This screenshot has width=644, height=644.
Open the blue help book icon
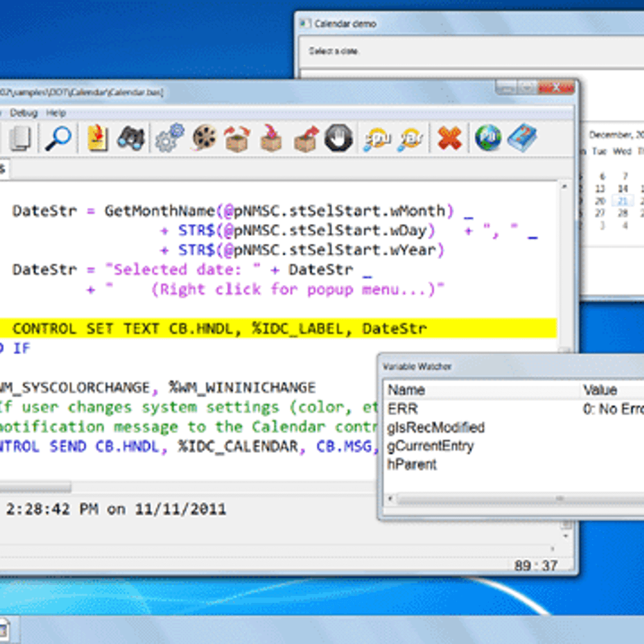pos(522,138)
